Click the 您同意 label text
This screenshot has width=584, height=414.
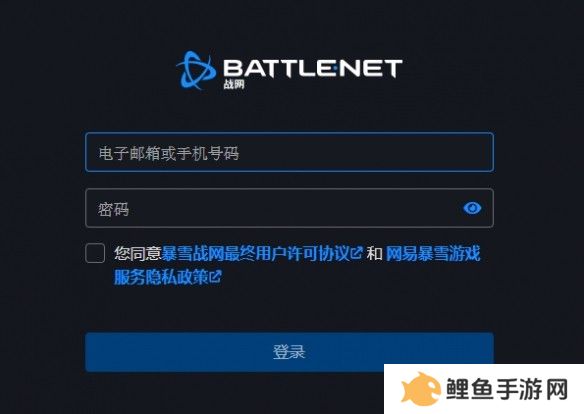click(x=137, y=254)
